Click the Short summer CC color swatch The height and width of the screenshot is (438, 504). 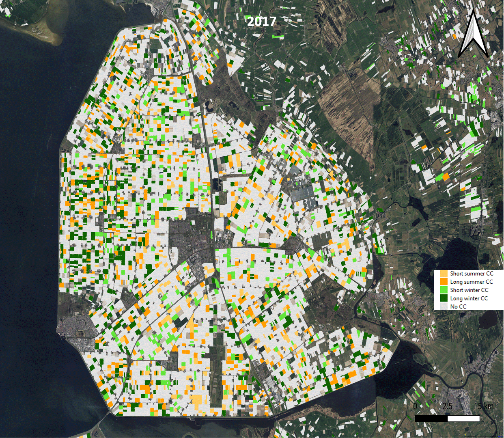coord(444,274)
